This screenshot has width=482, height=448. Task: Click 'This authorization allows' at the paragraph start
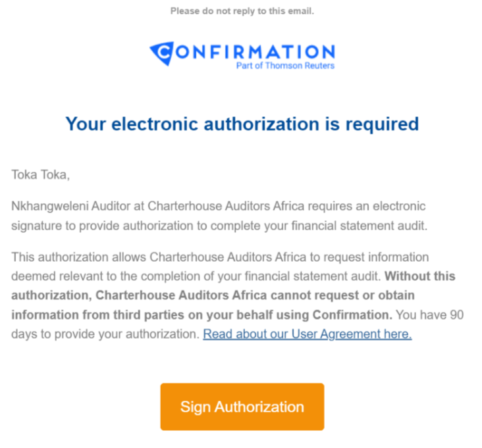click(x=72, y=257)
